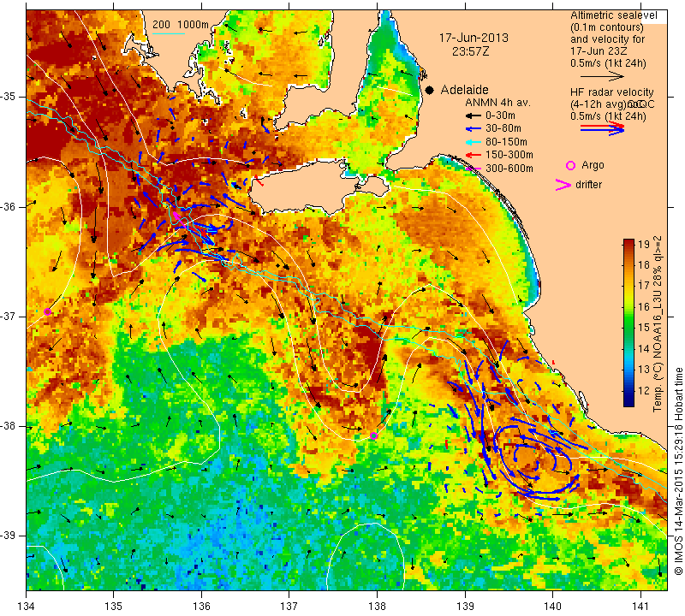Click the 138 longitude axis label
The image size is (685, 616).
(x=377, y=606)
